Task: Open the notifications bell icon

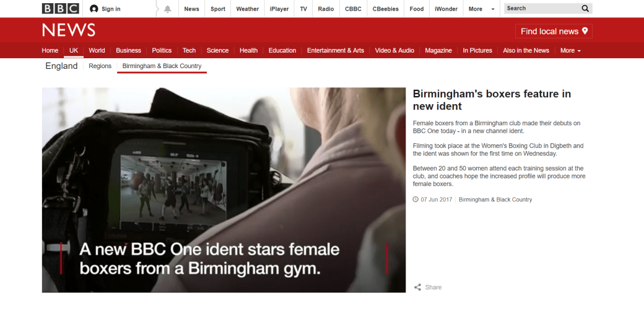Action: pos(168,9)
